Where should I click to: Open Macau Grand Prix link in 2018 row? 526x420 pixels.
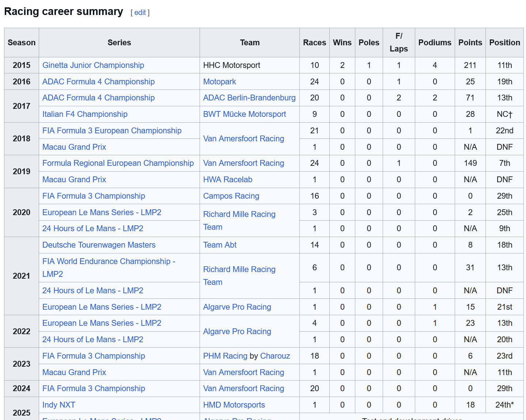(x=74, y=147)
